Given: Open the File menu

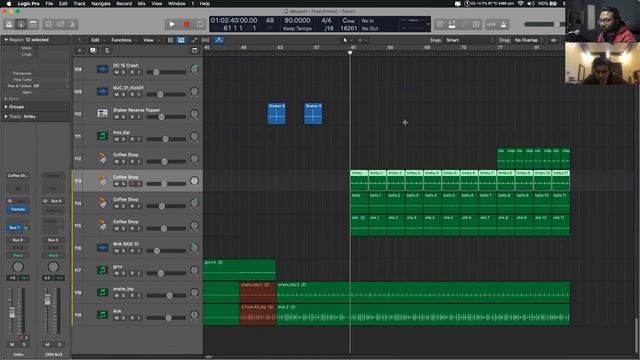Looking at the screenshot, I should click(x=49, y=3).
